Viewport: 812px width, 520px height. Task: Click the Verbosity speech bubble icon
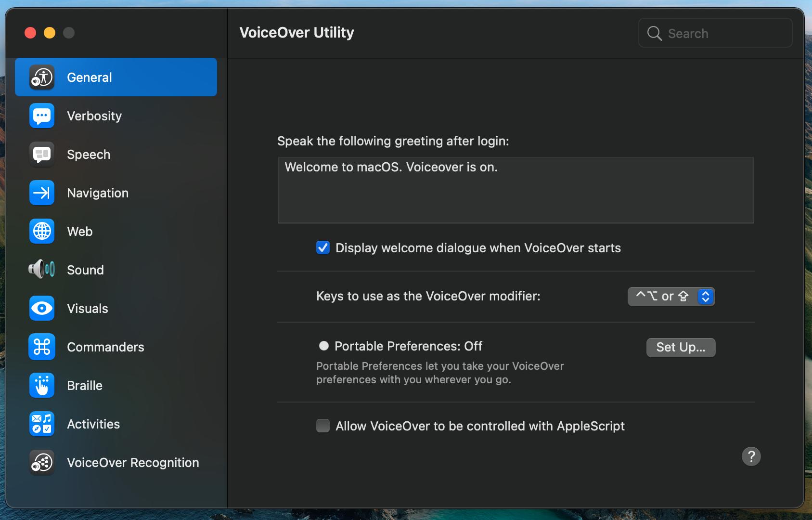[42, 116]
